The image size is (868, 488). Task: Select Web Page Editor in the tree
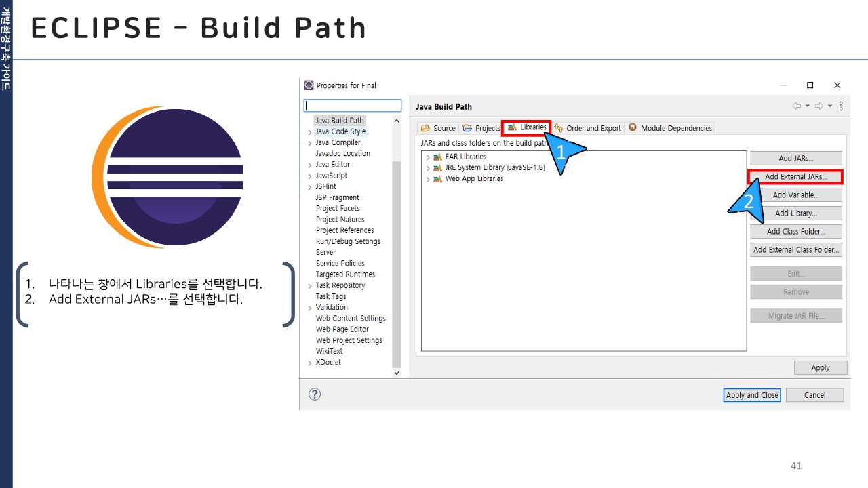tap(342, 329)
